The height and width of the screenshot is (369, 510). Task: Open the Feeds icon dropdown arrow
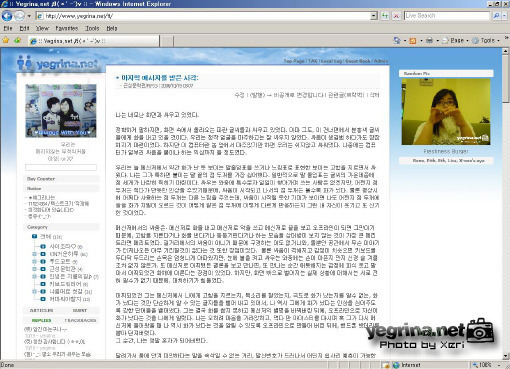tap(421, 41)
